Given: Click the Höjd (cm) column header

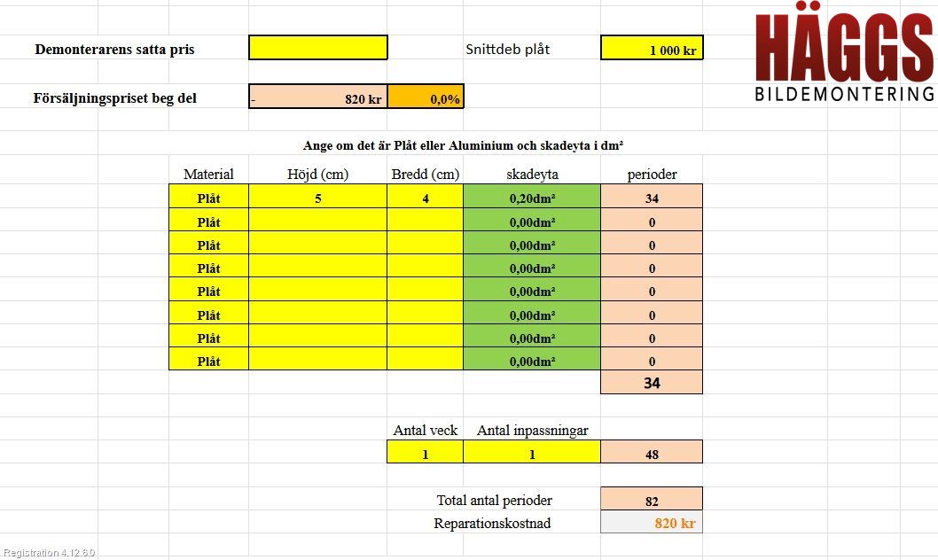Looking at the screenshot, I should (318, 175).
